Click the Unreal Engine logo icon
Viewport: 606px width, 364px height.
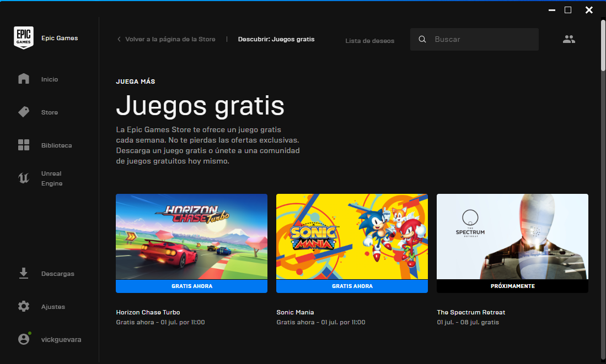(24, 178)
